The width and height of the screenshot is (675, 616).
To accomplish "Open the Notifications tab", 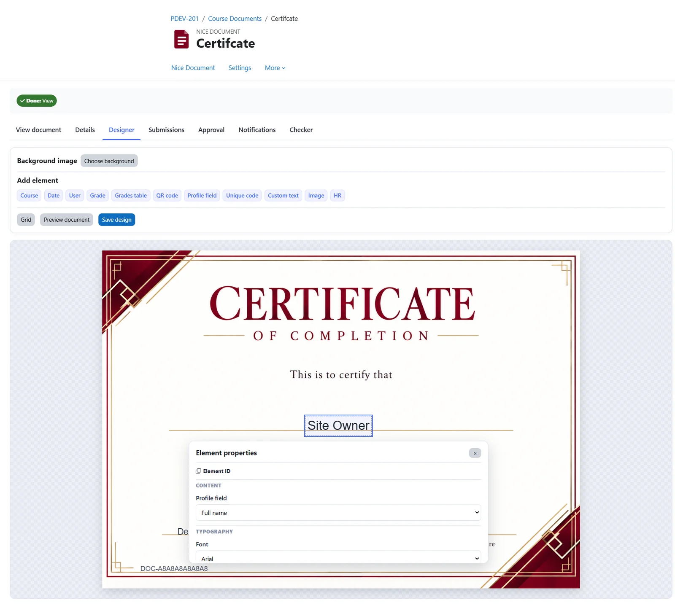I will 257,130.
